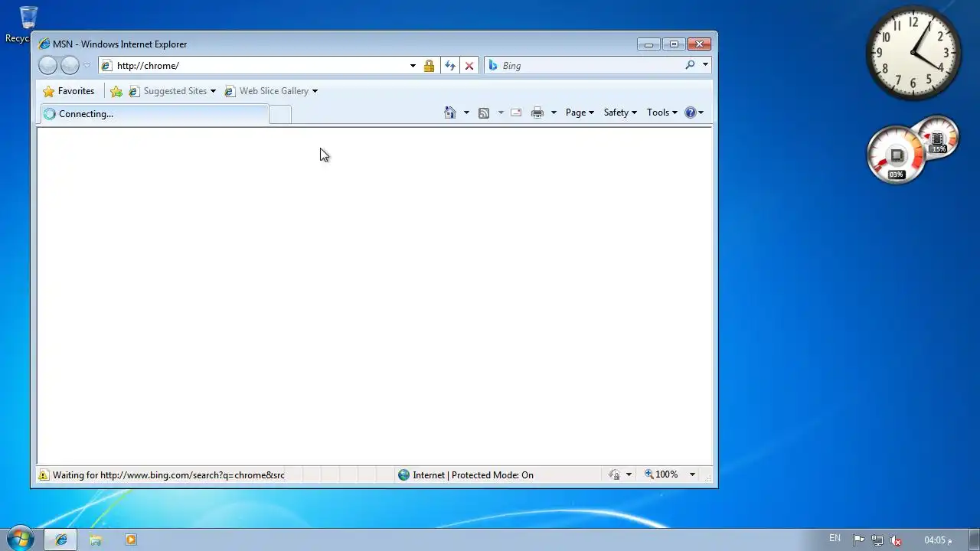Click the Read Mail icon
The image size is (980, 551).
(516, 112)
